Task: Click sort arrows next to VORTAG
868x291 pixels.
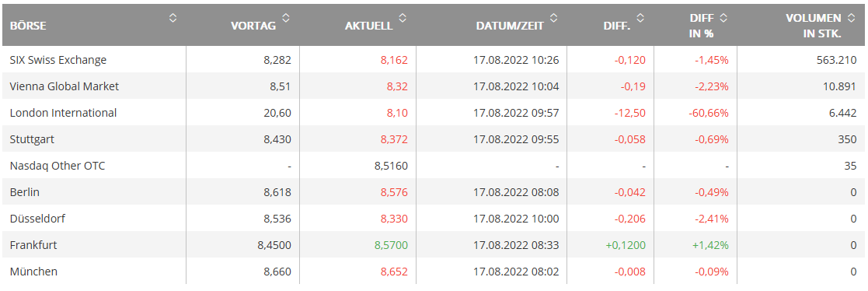Action: (x=286, y=19)
